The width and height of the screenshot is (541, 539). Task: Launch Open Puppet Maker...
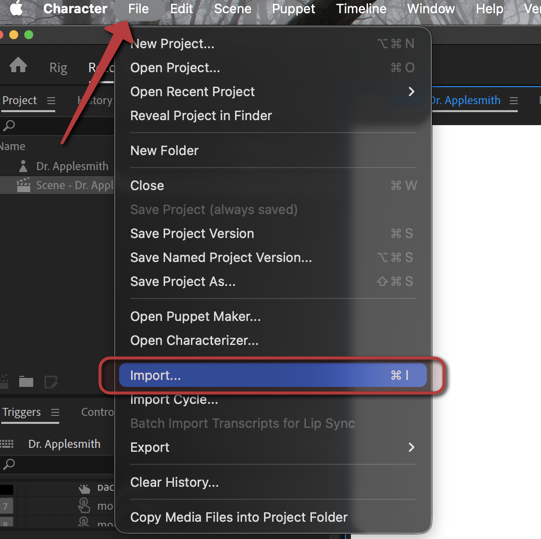click(273, 316)
